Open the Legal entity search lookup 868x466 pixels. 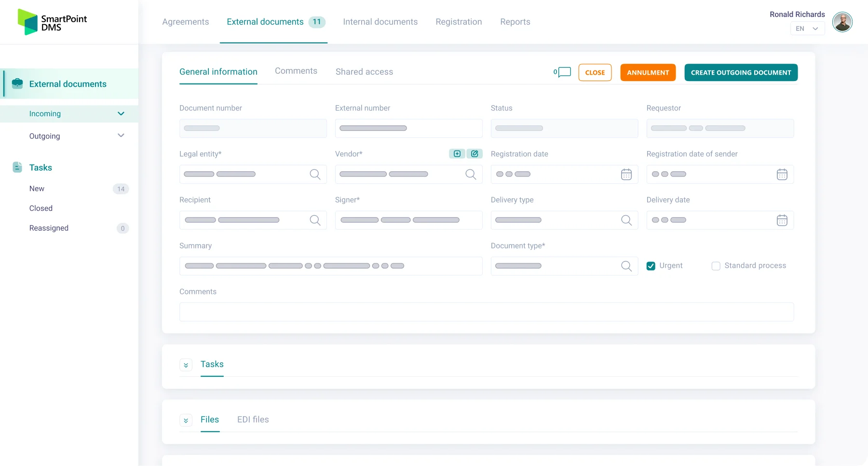point(315,174)
